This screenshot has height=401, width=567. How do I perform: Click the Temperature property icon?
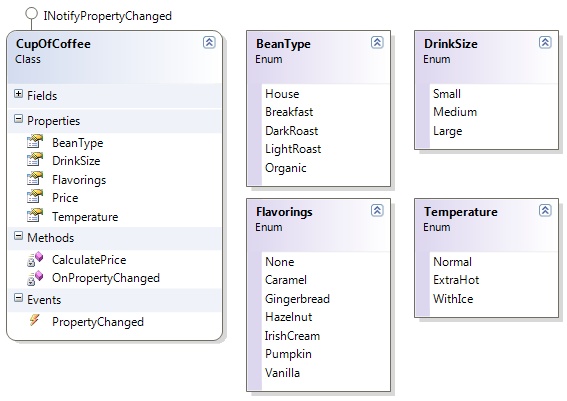35,216
